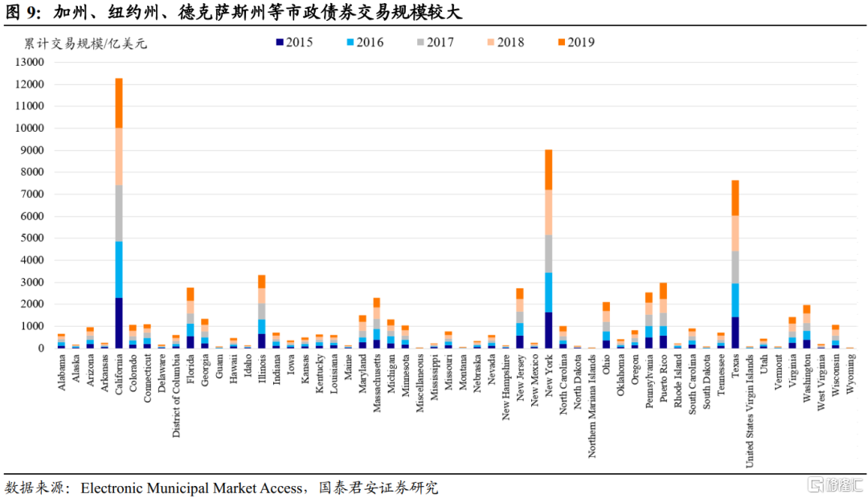Click the y-axis unit label 累计交易规模/亿美元
This screenshot has height=498, width=868.
tap(85, 43)
